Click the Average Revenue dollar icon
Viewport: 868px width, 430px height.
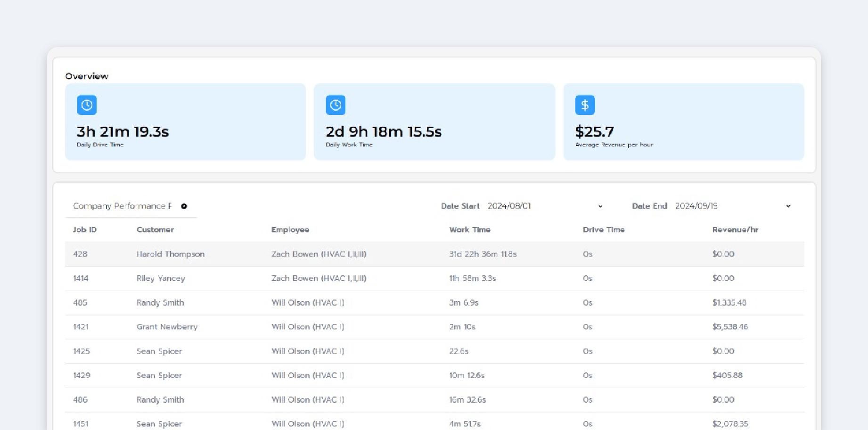click(585, 105)
